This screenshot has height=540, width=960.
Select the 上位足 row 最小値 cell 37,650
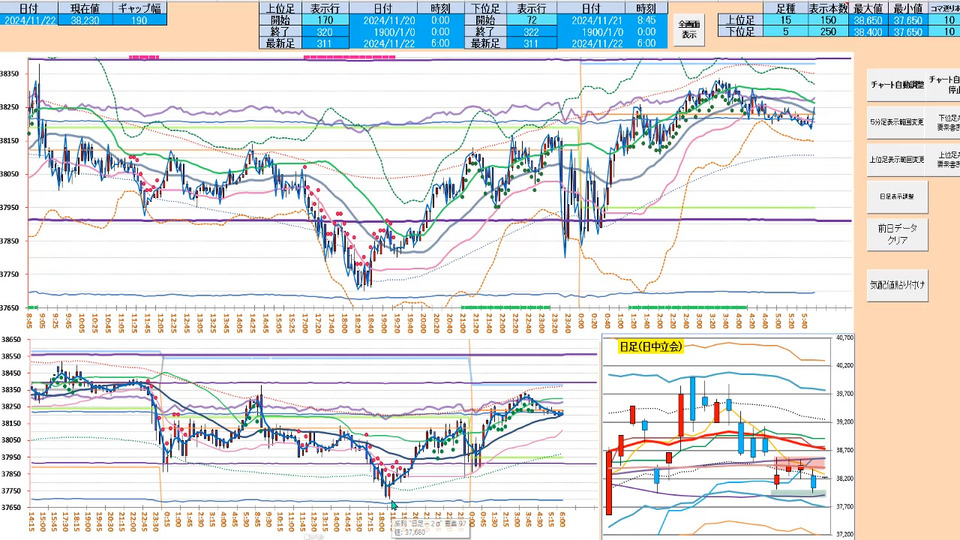[x=907, y=20]
